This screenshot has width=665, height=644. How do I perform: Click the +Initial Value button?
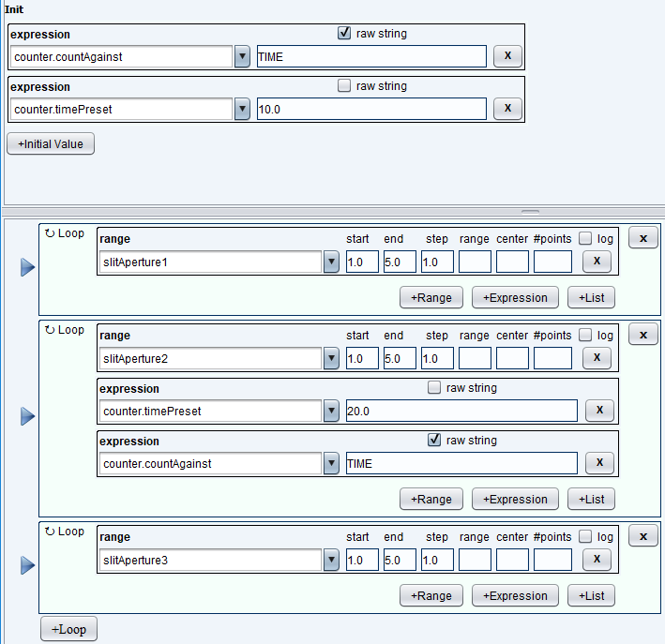pos(51,144)
